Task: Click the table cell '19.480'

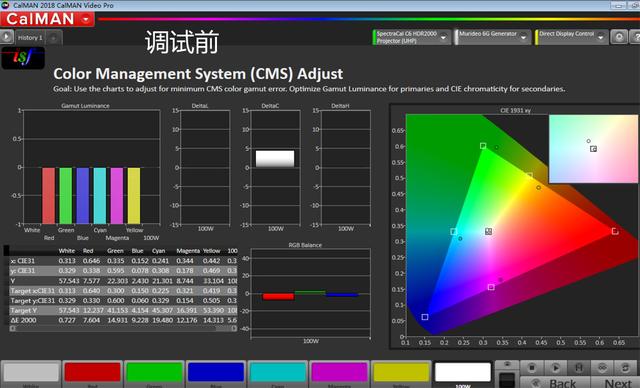Action: coord(162,320)
